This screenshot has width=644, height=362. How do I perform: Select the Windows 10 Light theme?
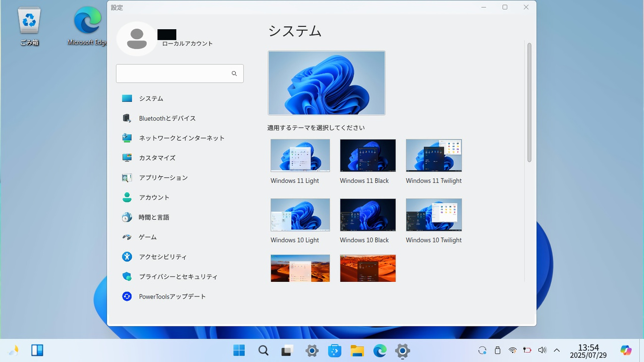300,221
